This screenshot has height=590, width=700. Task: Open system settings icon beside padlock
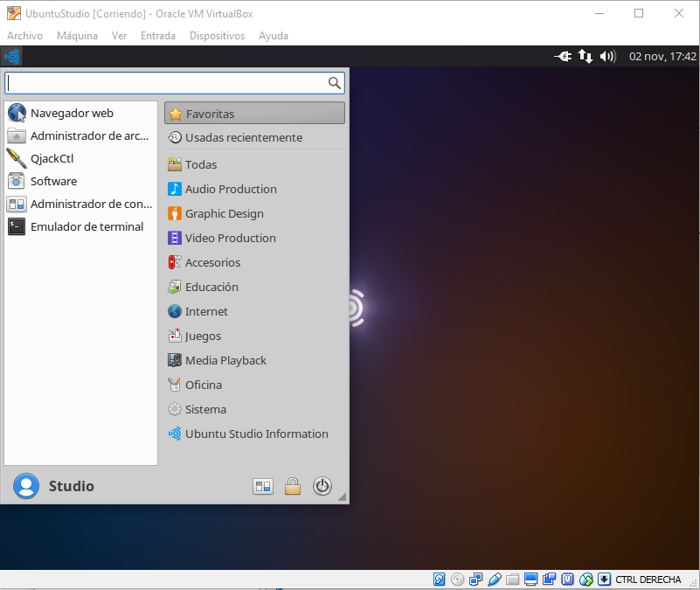pos(263,487)
